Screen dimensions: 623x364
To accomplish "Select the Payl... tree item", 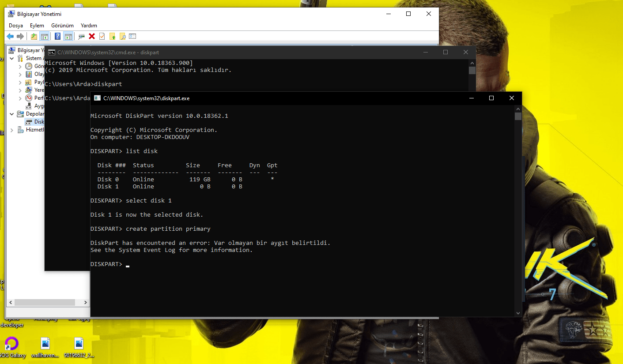I will click(x=34, y=82).
